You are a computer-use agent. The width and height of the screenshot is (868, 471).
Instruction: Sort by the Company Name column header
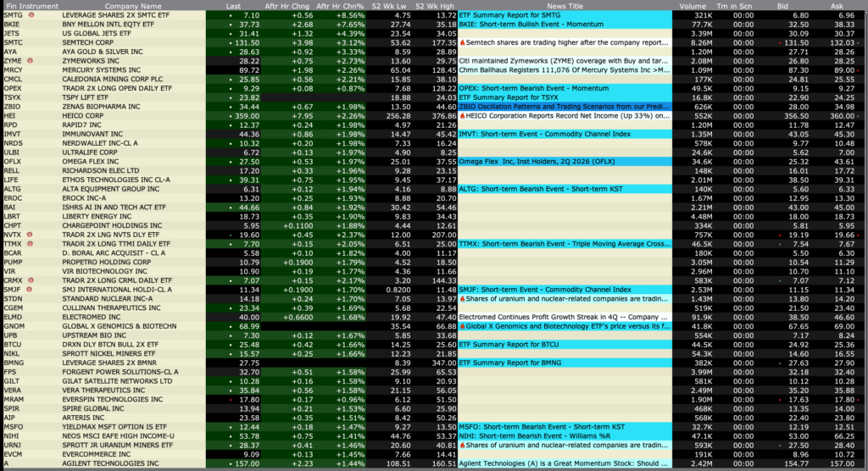[133, 6]
